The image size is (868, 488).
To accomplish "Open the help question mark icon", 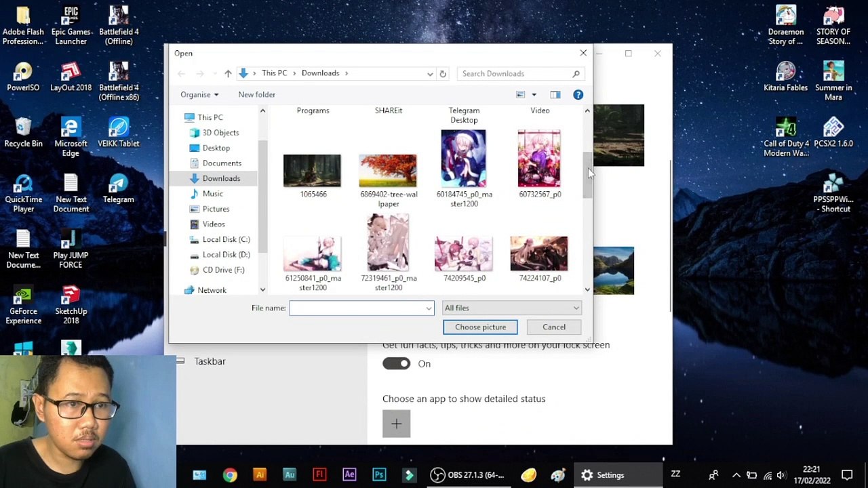I will pyautogui.click(x=578, y=94).
